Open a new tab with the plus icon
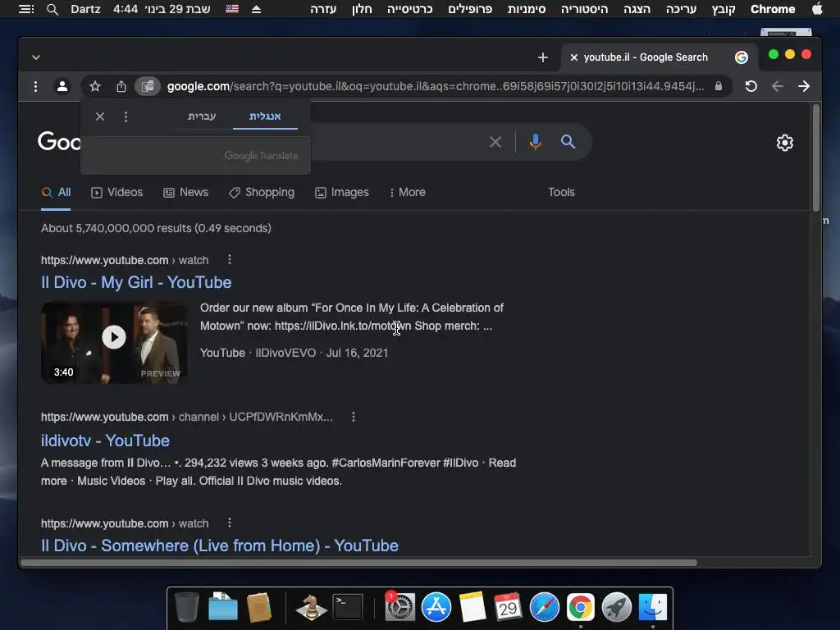Image resolution: width=840 pixels, height=630 pixels. point(543,57)
